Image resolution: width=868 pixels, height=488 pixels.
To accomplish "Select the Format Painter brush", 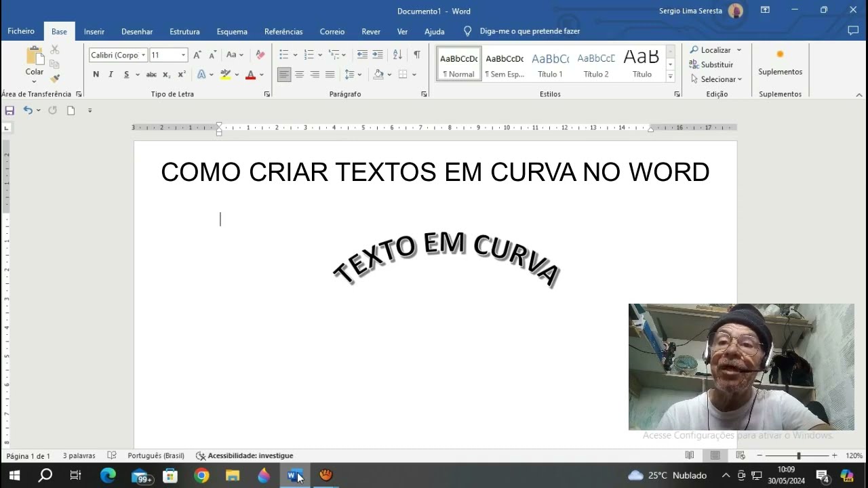I will click(55, 79).
